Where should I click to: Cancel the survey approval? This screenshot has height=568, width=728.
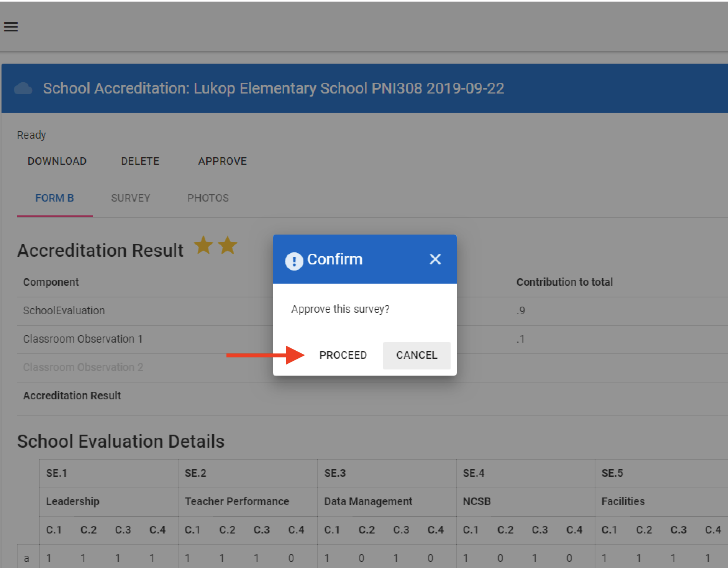coord(416,355)
